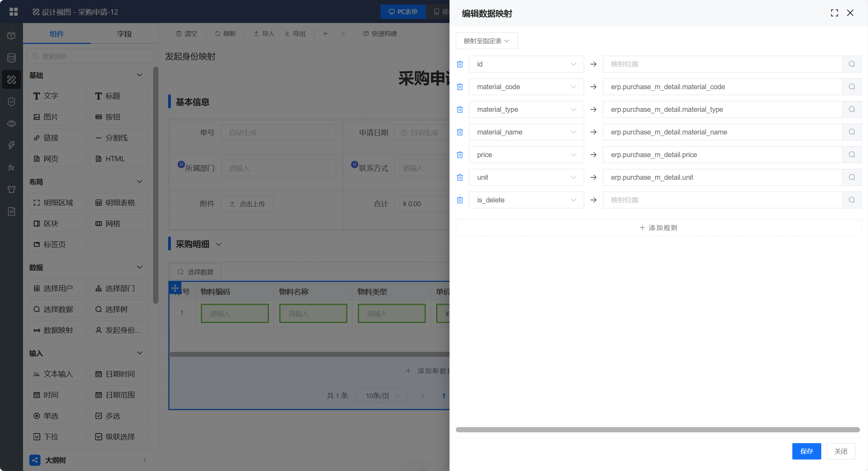Click 添加规则 to add rule

click(x=658, y=228)
